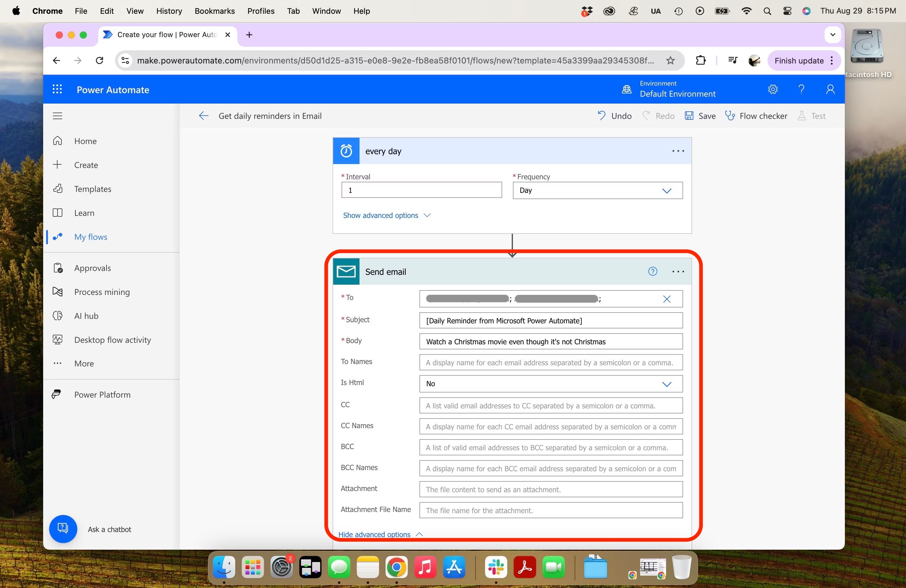Screen dimensions: 906x588
Task: Open Templates in the sidebar
Action: (x=93, y=189)
